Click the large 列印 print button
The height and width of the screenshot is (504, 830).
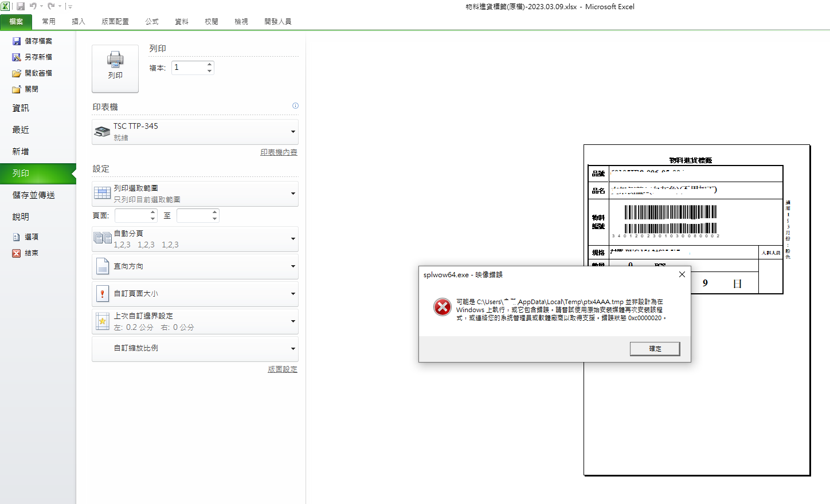[115, 68]
